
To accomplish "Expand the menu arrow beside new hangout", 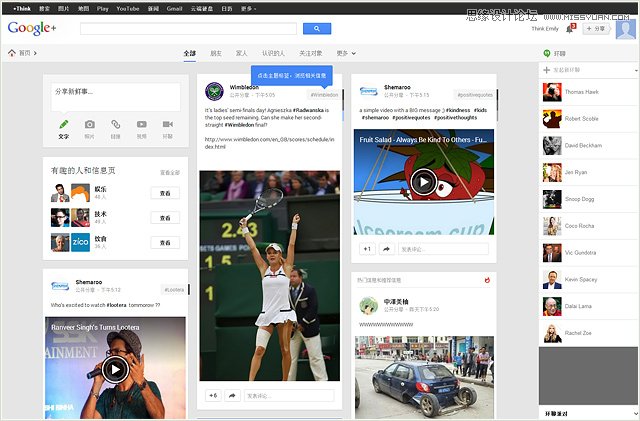I will coord(636,70).
